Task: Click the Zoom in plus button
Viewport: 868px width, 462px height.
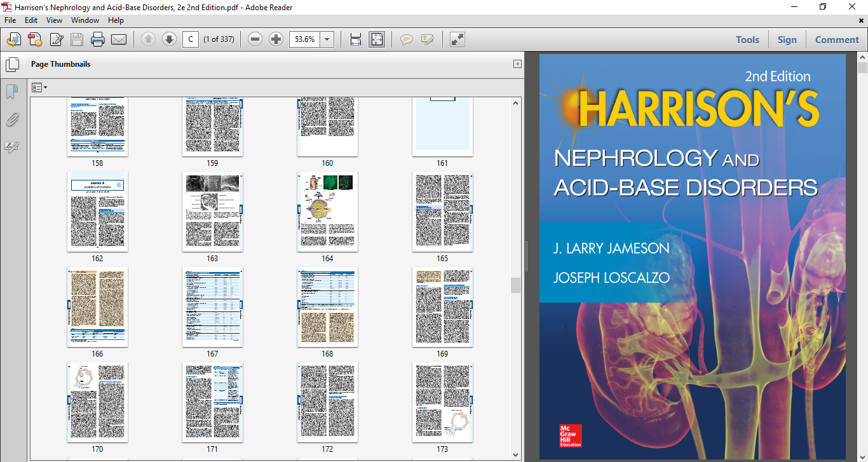Action: [x=276, y=39]
